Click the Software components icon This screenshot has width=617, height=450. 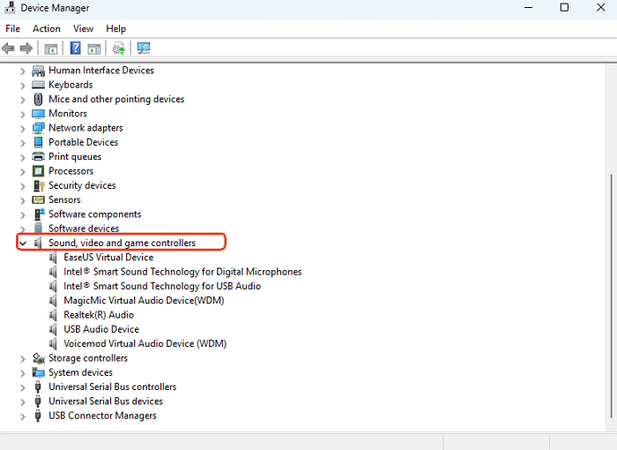point(39,214)
